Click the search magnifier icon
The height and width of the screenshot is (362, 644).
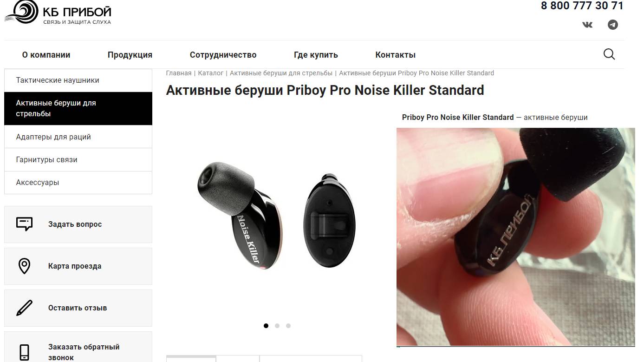[609, 54]
